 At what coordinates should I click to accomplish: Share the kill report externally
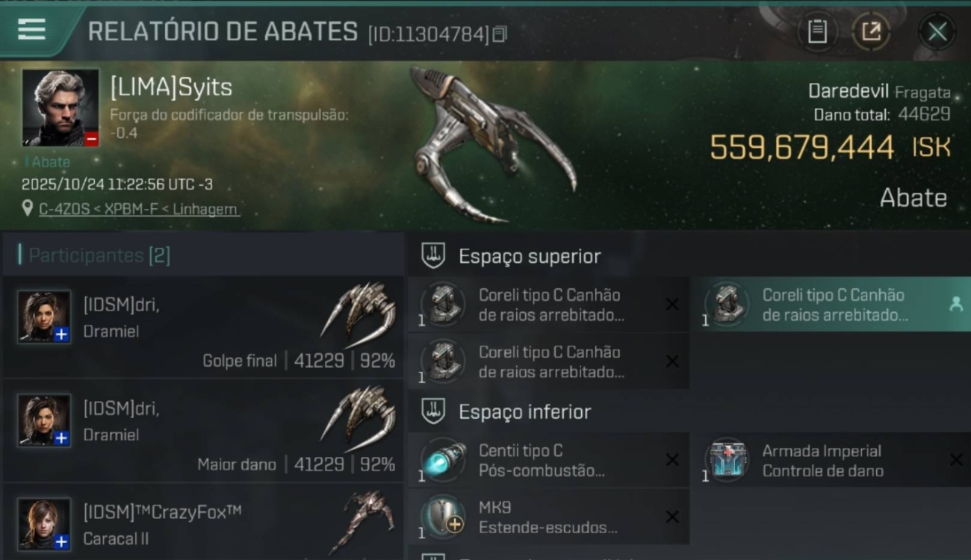[x=871, y=32]
